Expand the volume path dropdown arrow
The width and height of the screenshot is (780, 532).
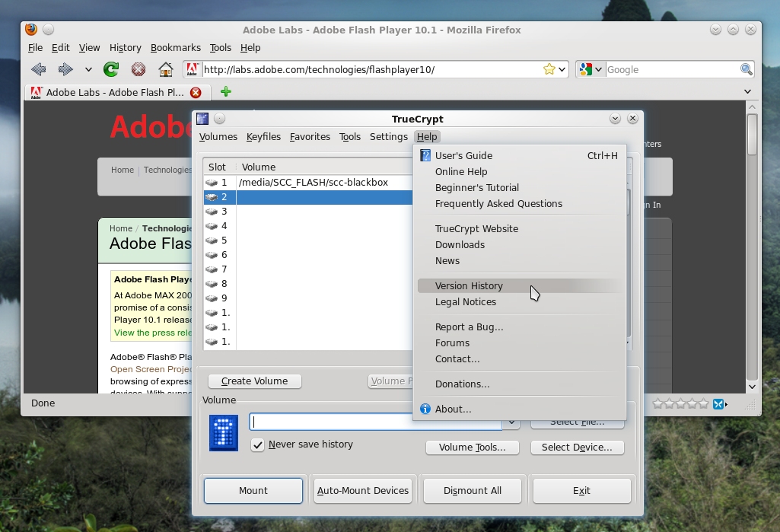(x=511, y=423)
